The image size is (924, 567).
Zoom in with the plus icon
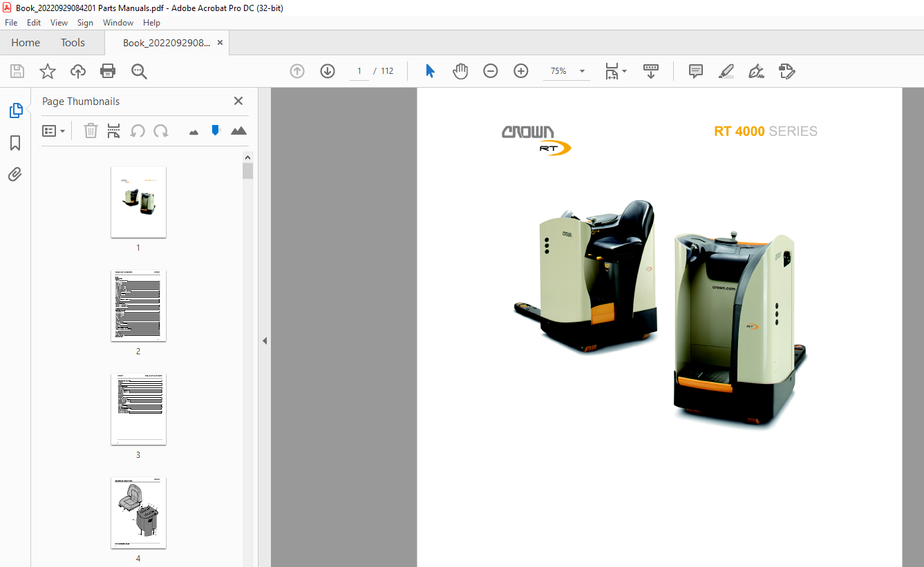coord(521,71)
